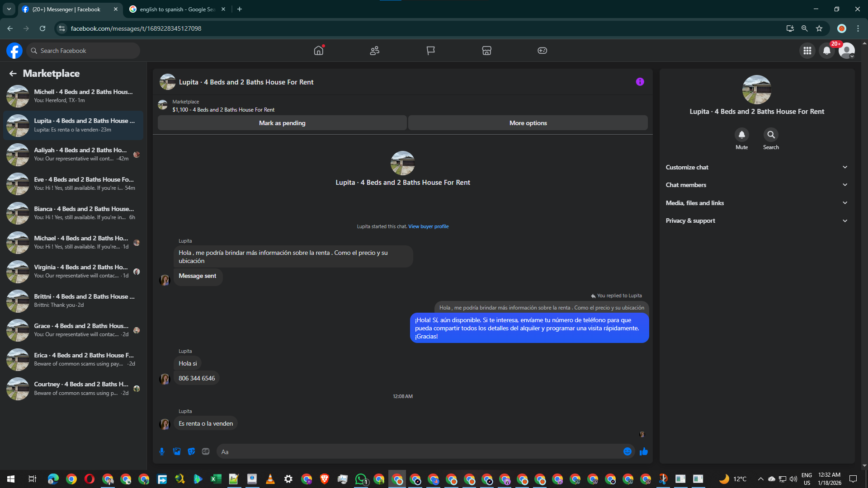Image resolution: width=868 pixels, height=488 pixels.
Task: Click the attach photo icon in composer
Action: pyautogui.click(x=177, y=451)
